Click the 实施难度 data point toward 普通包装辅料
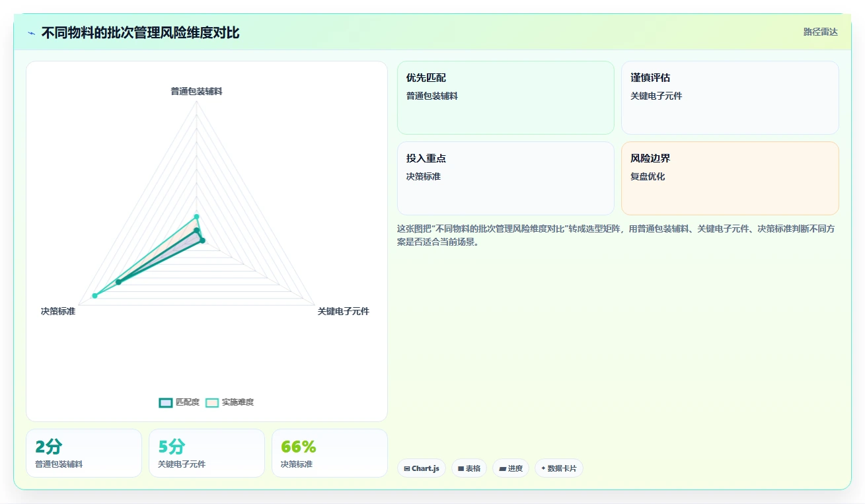The width and height of the screenshot is (865, 504). tap(196, 217)
